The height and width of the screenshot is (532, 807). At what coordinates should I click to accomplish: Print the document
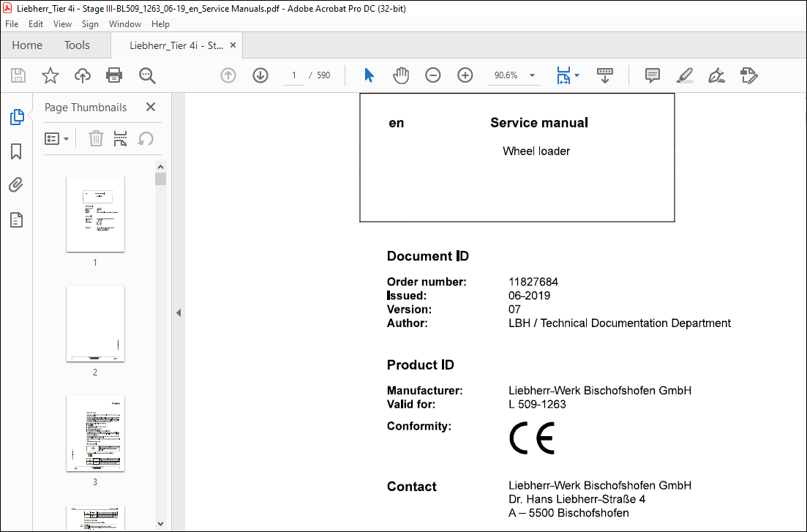click(114, 75)
